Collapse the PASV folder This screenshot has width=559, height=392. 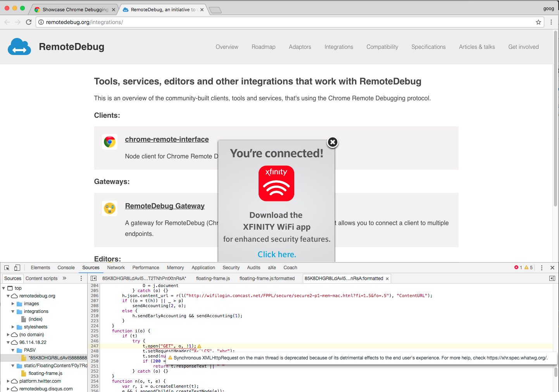pyautogui.click(x=13, y=350)
